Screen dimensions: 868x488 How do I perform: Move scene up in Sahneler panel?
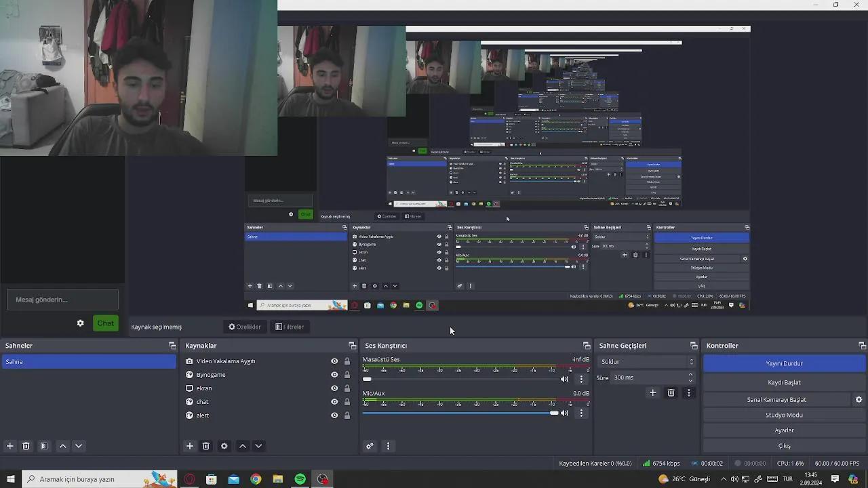[62, 446]
